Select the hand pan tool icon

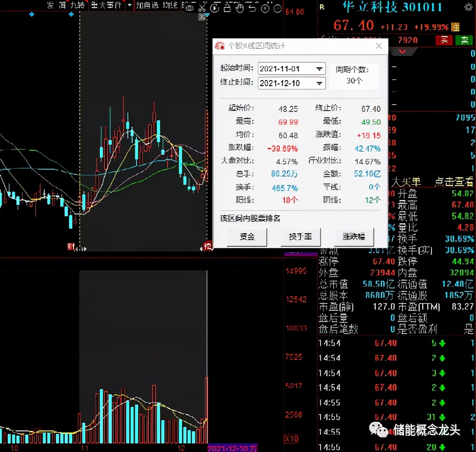[240, 7]
